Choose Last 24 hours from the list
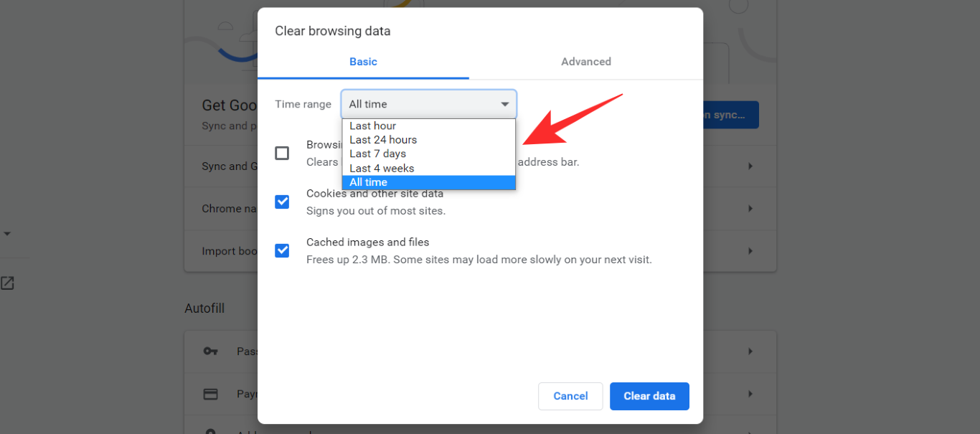The height and width of the screenshot is (434, 980). click(383, 140)
